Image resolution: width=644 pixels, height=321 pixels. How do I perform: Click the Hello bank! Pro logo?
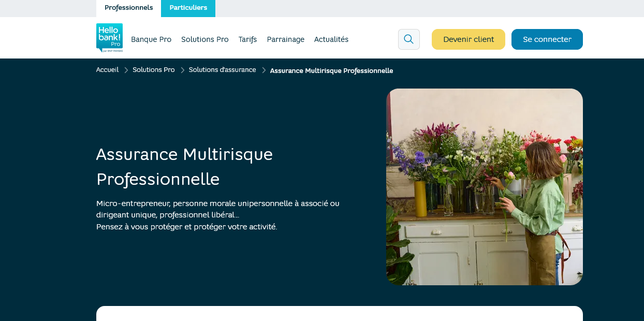(x=109, y=38)
